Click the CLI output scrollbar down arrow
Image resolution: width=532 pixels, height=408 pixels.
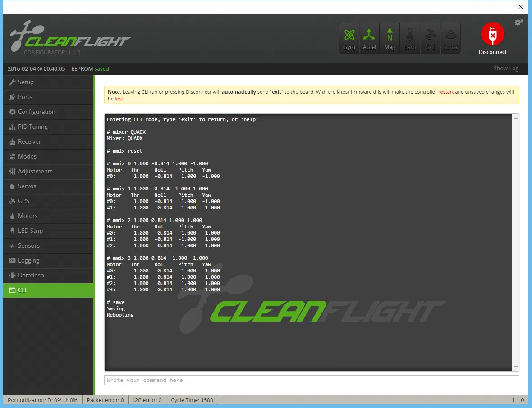pos(516,367)
